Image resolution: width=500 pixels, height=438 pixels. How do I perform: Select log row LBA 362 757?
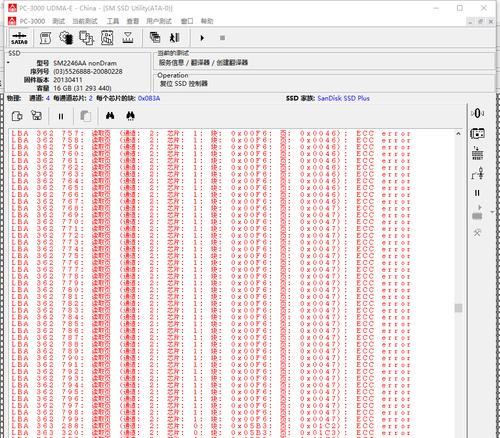point(211,134)
